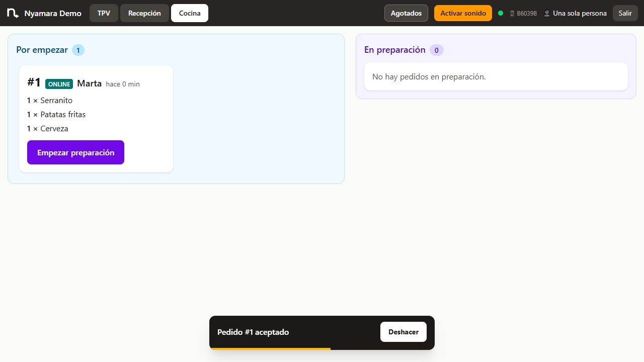Click the Nyamara Demo title
This screenshot has width=644, height=362.
(53, 14)
